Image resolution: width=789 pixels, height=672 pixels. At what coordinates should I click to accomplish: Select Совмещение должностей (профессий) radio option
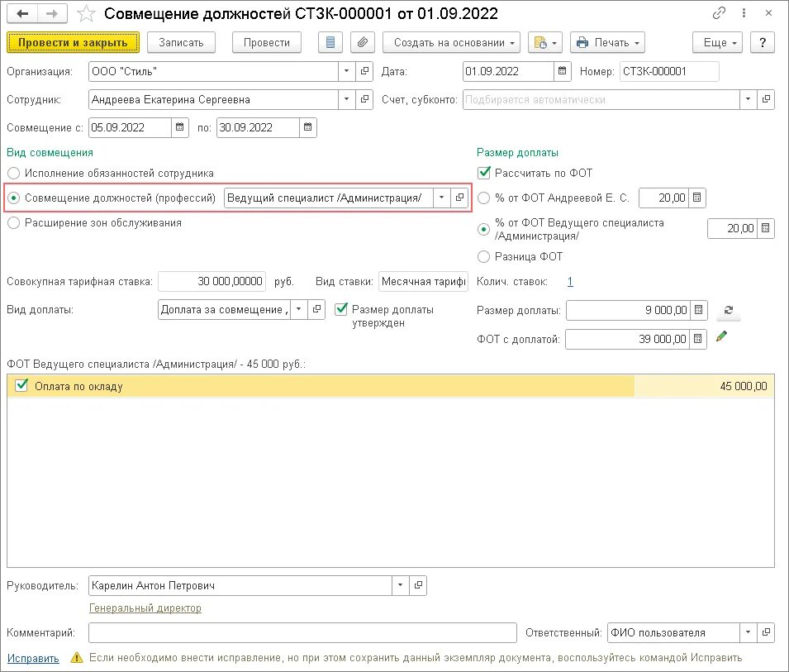pos(13,198)
